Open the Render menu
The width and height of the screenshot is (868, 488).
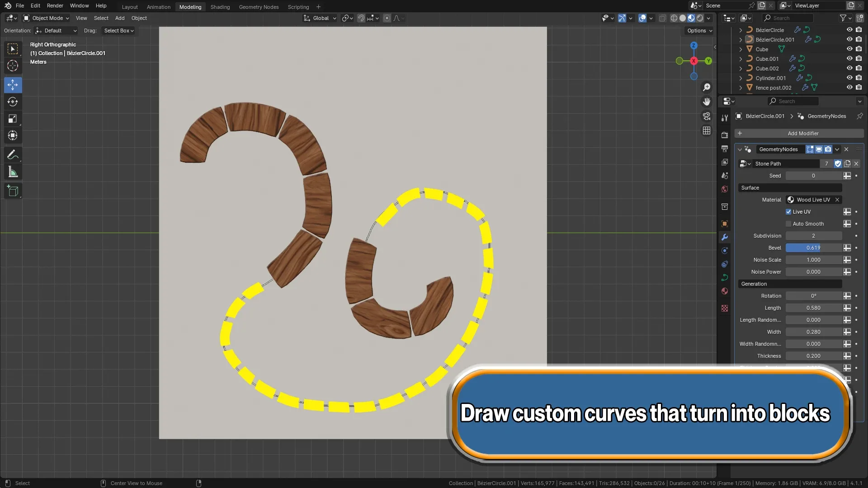pos(55,5)
